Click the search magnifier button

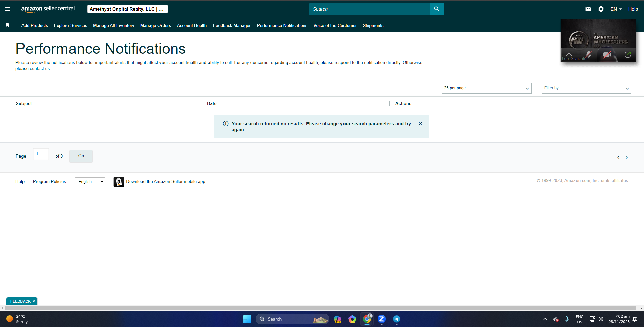(436, 9)
